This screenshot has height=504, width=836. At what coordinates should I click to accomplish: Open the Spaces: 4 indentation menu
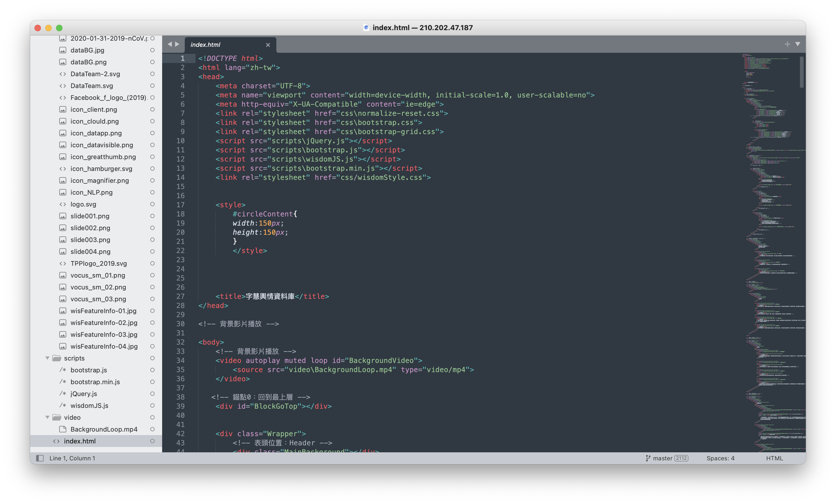coord(720,458)
